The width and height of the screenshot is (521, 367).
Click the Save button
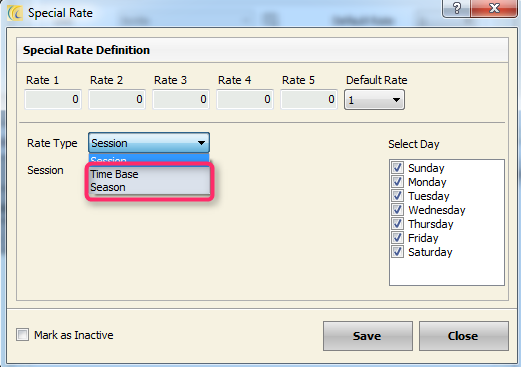tap(368, 336)
